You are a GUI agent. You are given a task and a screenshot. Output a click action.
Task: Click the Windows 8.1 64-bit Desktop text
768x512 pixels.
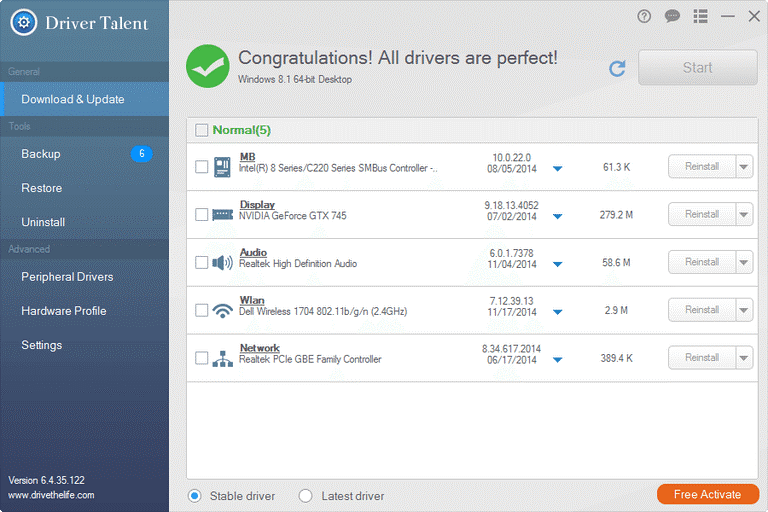[x=295, y=79]
